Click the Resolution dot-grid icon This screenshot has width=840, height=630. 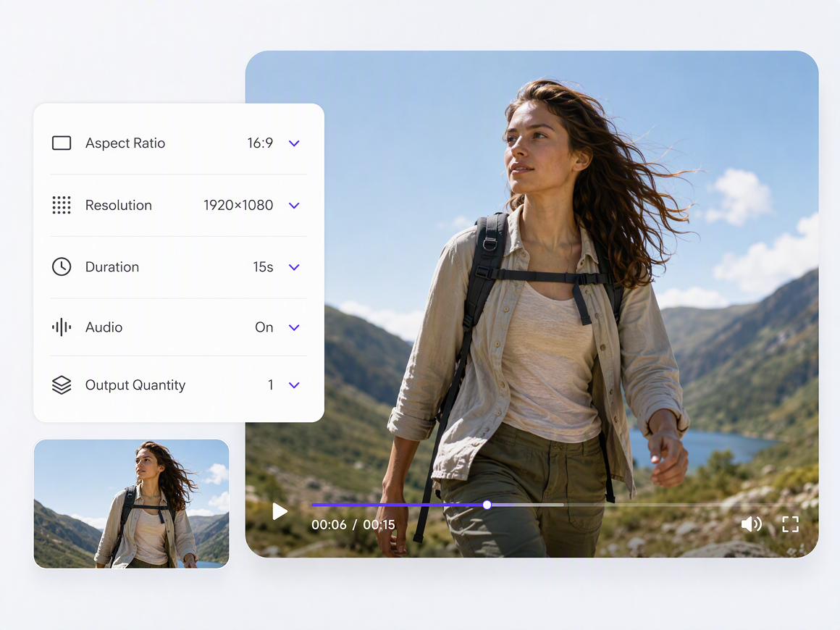(62, 205)
